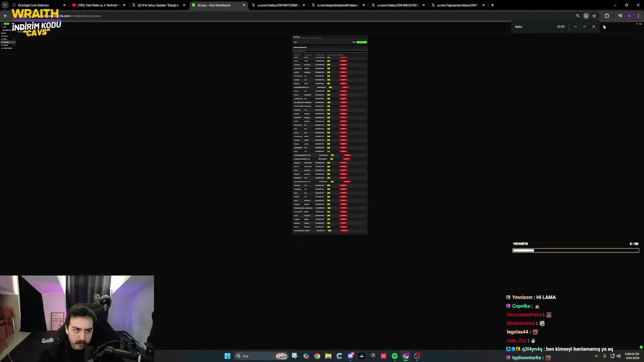Viewport: 644px width, 362px height.
Task: Launch File Explorer from the taskbar
Action: [x=328, y=356]
